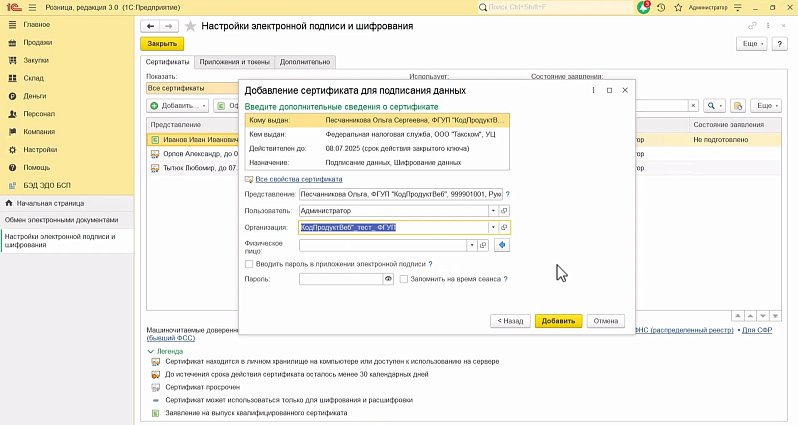Click Кому выдан row in certificate info
Image resolution: width=798 pixels, height=425 pixels.
pyautogui.click(x=377, y=120)
